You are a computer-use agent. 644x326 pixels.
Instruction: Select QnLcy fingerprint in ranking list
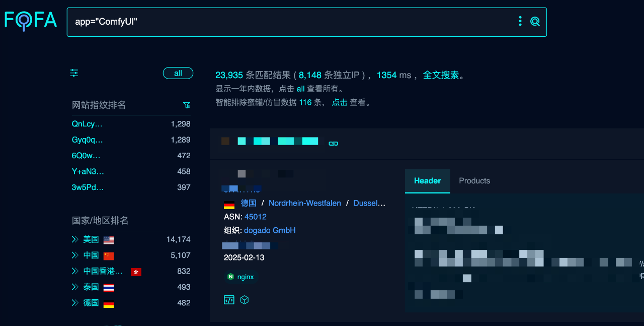pyautogui.click(x=87, y=124)
